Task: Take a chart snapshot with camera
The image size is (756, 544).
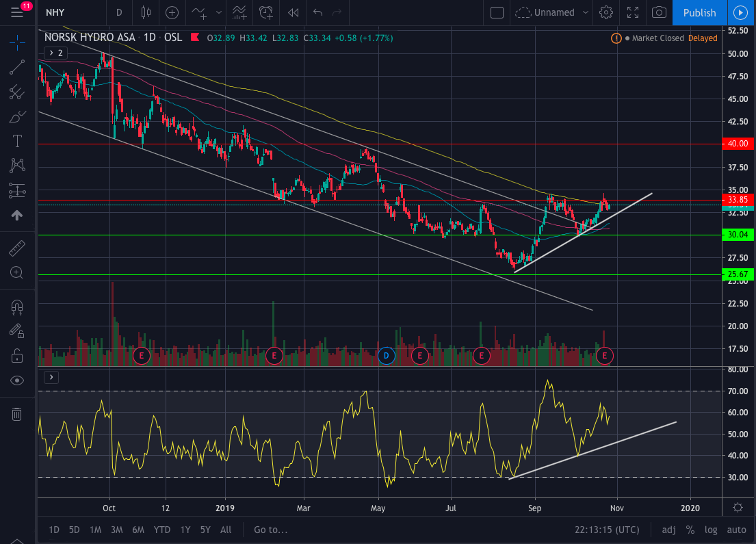Action: [659, 12]
